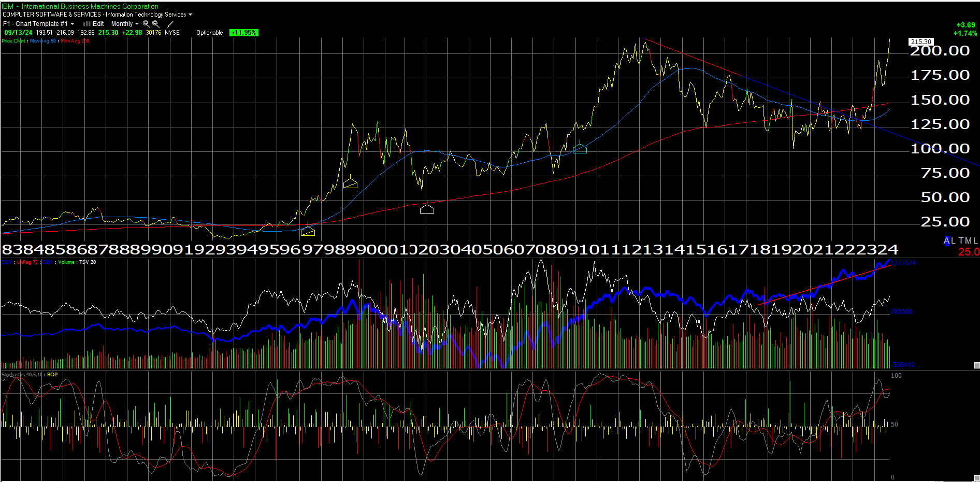
Task: Select the first OBV legend label in middle pane
Action: pos(7,262)
